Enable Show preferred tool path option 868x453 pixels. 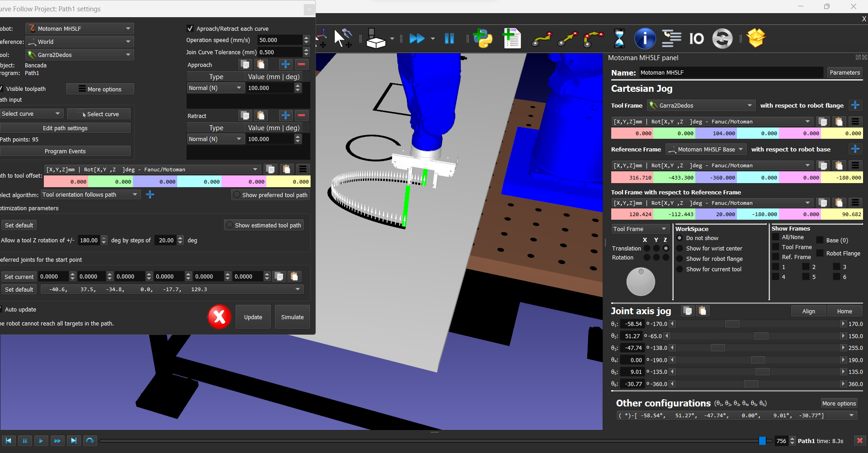click(x=237, y=195)
